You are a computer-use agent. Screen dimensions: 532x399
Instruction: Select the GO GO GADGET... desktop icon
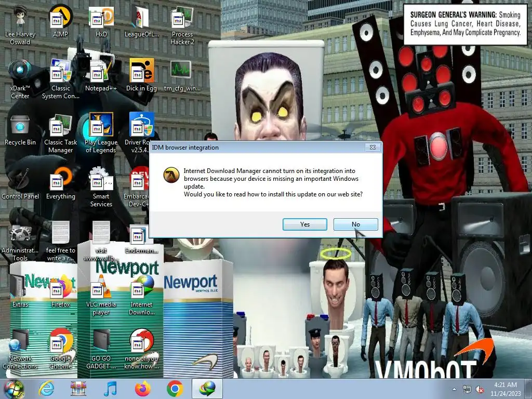101,350
